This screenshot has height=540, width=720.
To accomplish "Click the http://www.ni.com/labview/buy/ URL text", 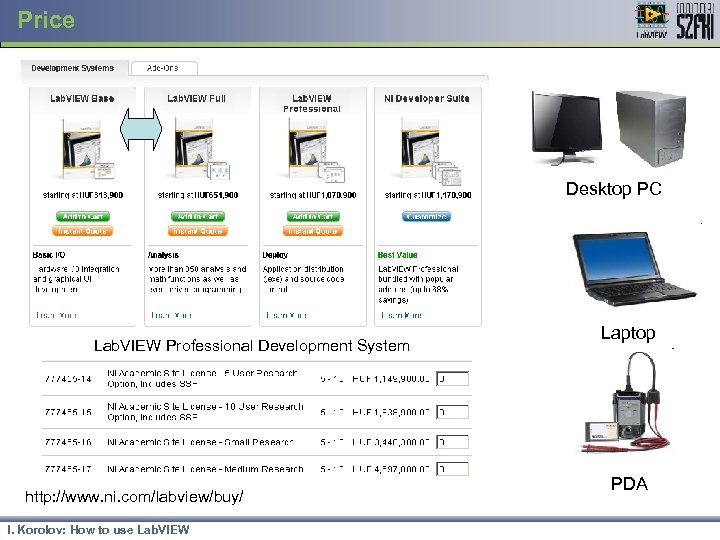I will coord(134,496).
